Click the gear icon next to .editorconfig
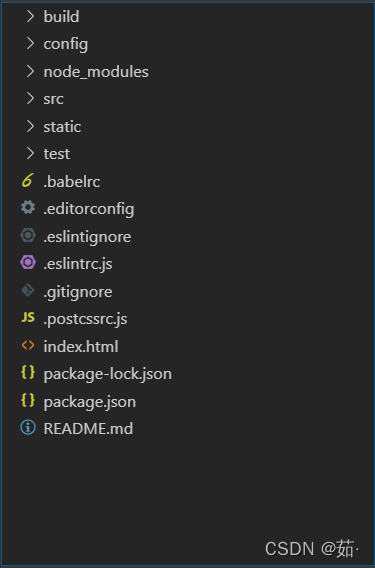 click(x=28, y=208)
